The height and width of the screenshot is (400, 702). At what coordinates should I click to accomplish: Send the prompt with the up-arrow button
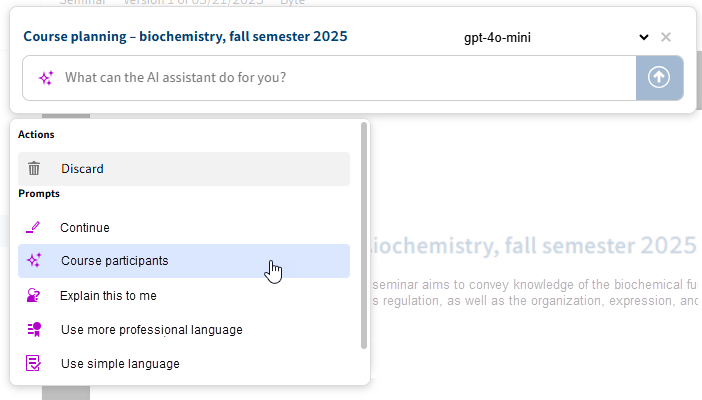659,78
